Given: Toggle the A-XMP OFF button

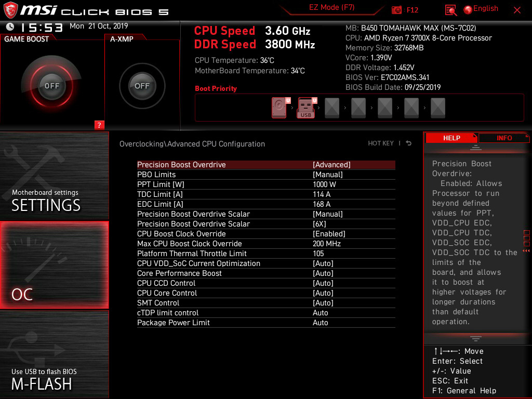Looking at the screenshot, I should [x=142, y=86].
